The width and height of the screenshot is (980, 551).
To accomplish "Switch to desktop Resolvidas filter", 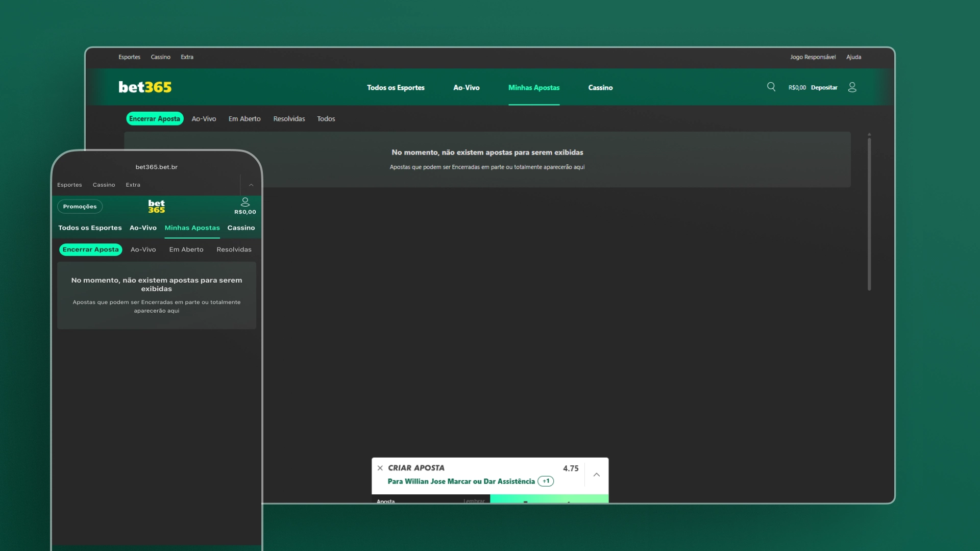I will tap(289, 119).
